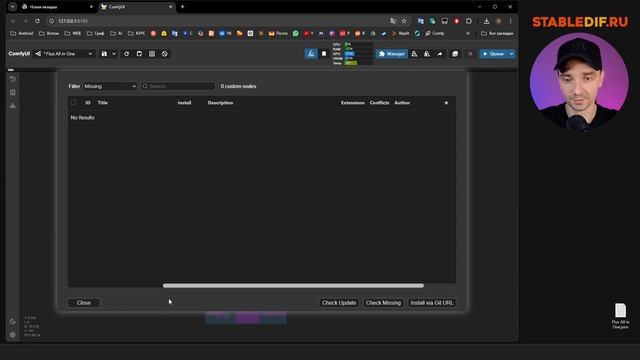Open the browser downloads icon
This screenshot has height=360, width=640.
click(487, 21)
